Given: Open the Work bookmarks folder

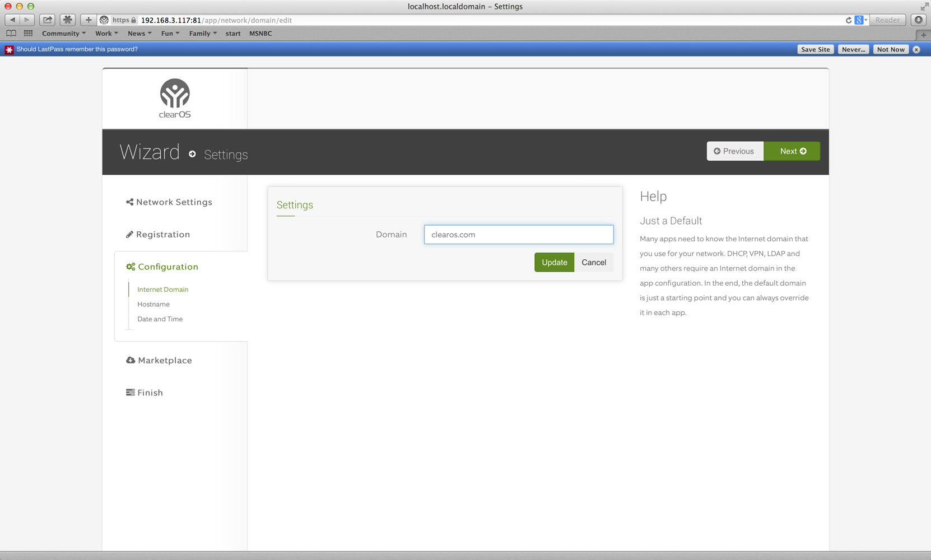Looking at the screenshot, I should [x=106, y=34].
